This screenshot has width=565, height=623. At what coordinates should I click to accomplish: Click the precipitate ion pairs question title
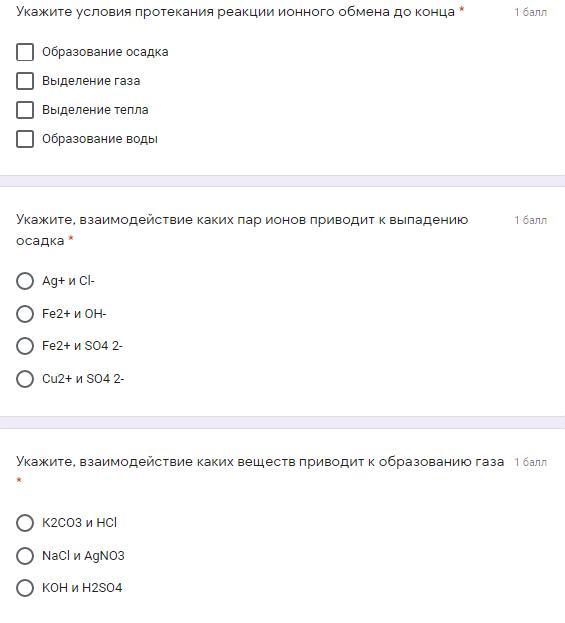click(x=242, y=230)
